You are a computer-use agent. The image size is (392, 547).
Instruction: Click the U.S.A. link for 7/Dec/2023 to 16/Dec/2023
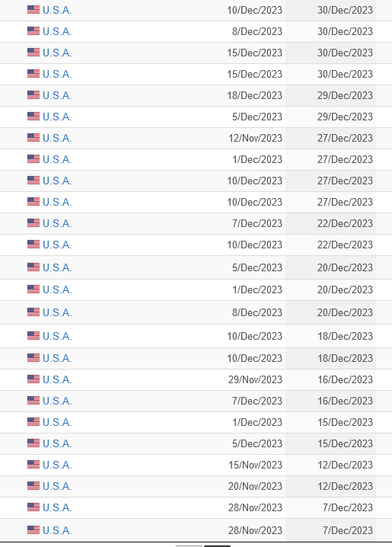coord(57,401)
